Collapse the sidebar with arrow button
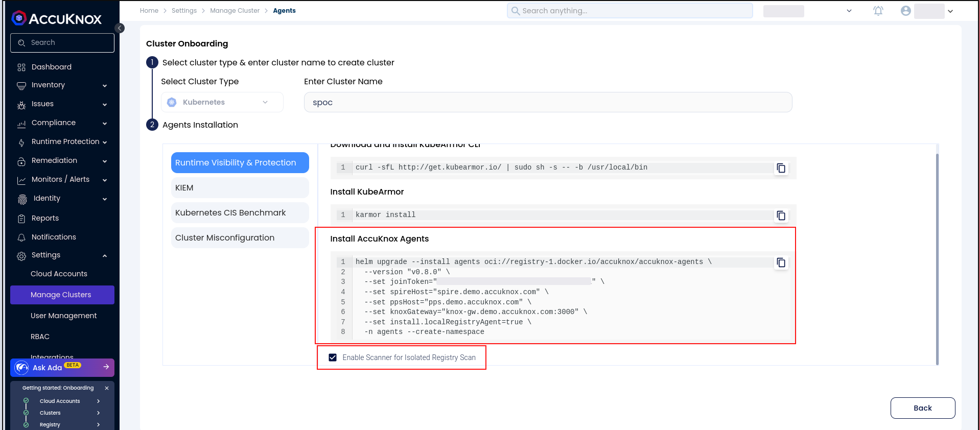 (120, 28)
